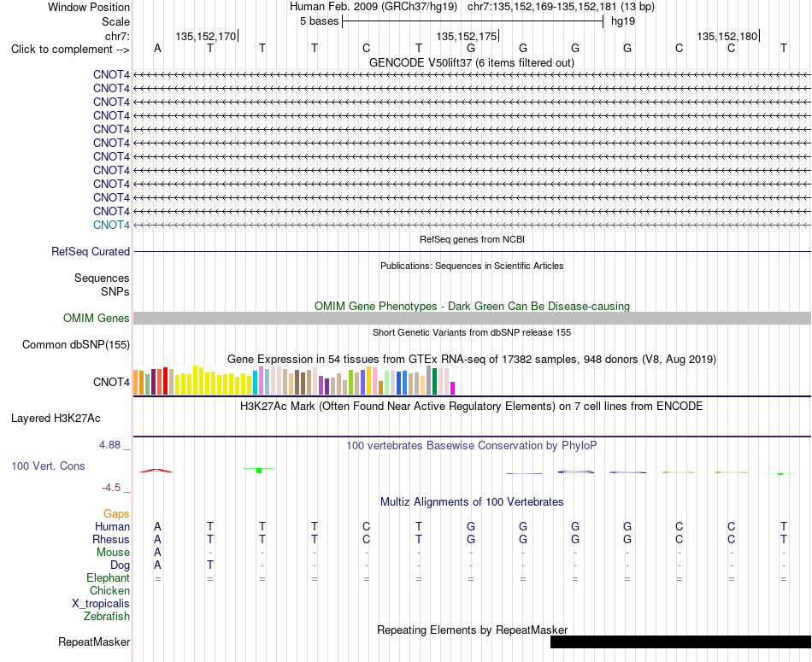Click the 135,152,170 position marker
The height and width of the screenshot is (662, 812).
(206, 36)
